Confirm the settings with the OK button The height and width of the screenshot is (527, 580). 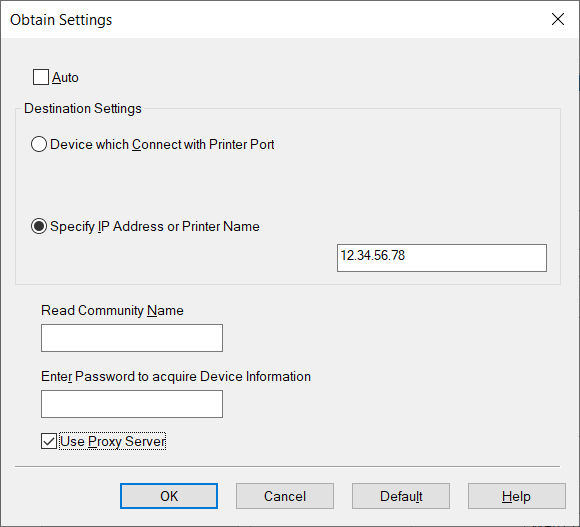(169, 496)
